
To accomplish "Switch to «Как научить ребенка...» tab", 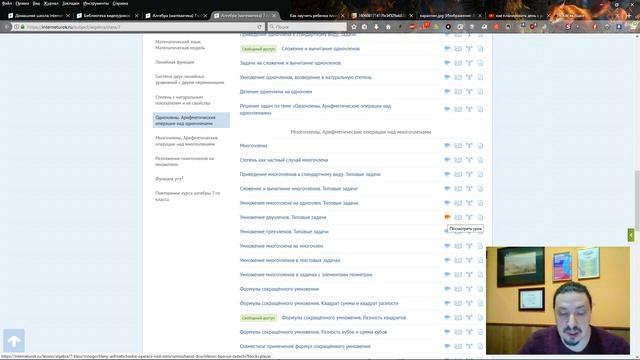I will pos(314,16).
